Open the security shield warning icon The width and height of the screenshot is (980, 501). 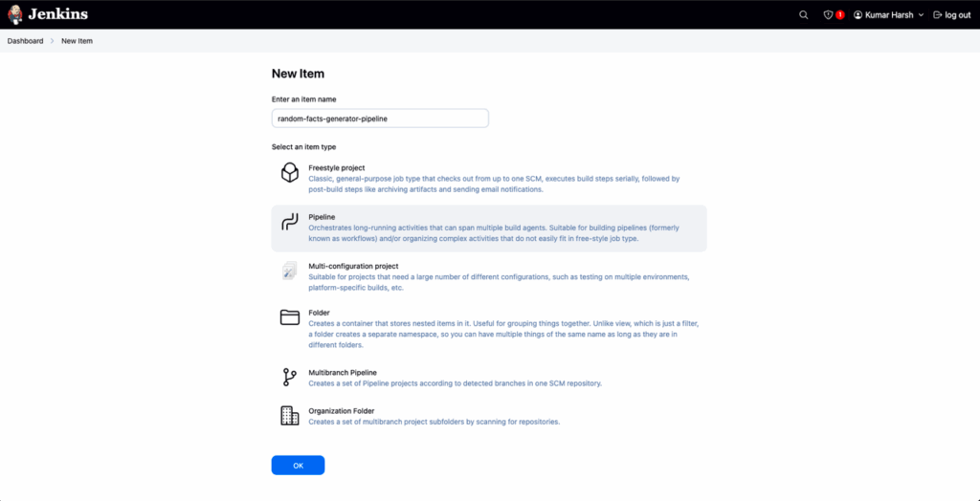tap(828, 15)
